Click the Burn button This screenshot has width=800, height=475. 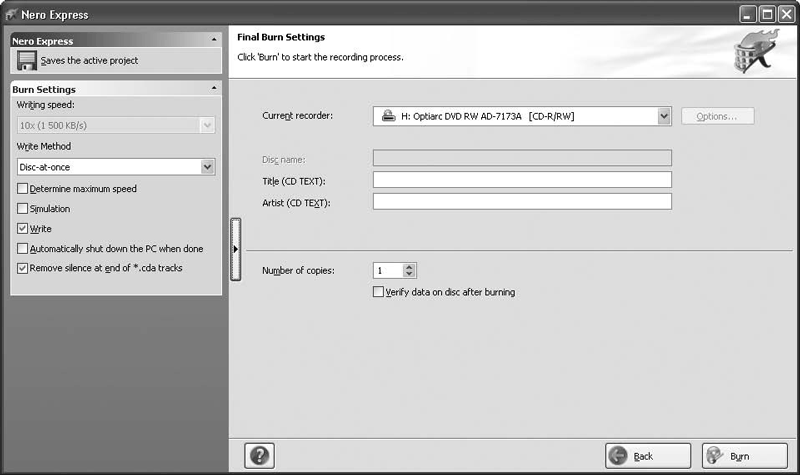pyautogui.click(x=738, y=456)
